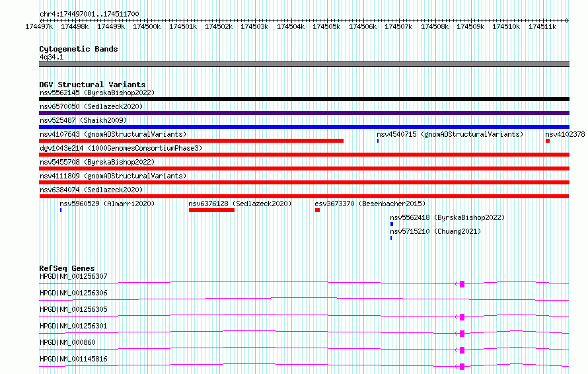This screenshot has height=374, width=588.
Task: Click the 174508k ruler tick label
Action: point(435,26)
